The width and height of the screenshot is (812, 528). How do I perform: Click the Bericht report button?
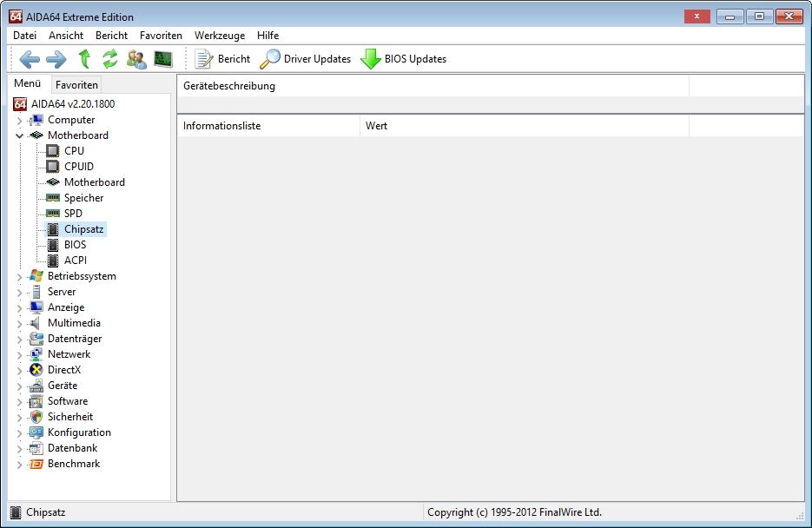click(x=222, y=59)
